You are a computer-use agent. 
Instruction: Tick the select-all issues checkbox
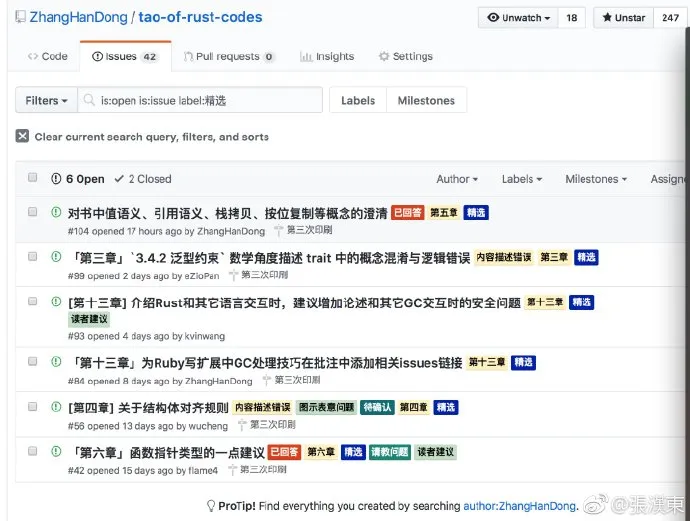point(33,177)
